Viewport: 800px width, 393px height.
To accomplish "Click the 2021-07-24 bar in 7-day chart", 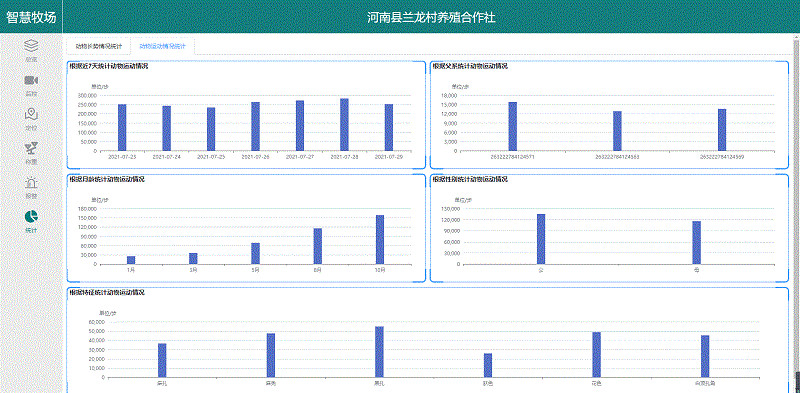I will (166, 128).
